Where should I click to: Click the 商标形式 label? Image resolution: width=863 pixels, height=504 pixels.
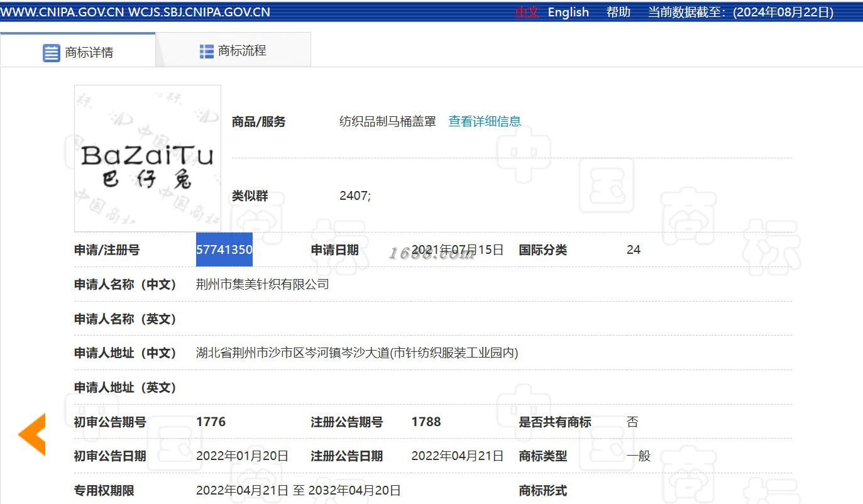[542, 490]
